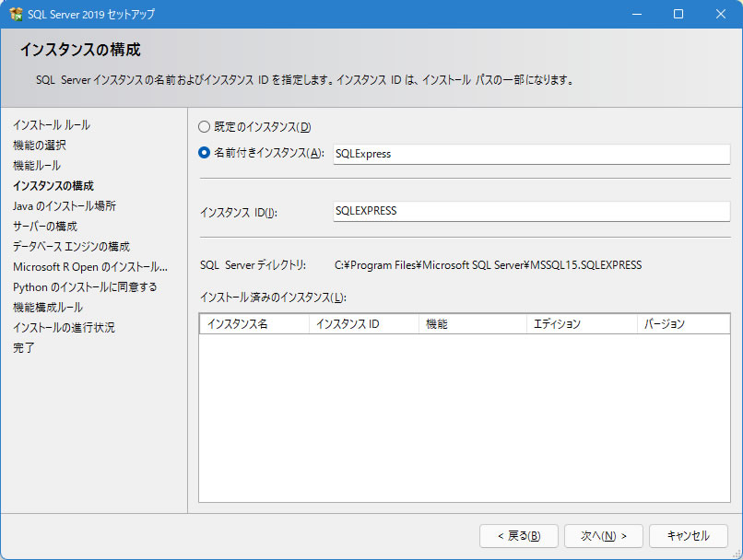743x560 pixels.
Task: Open Java のインストール場所 step in sidebar
Action: (65, 206)
